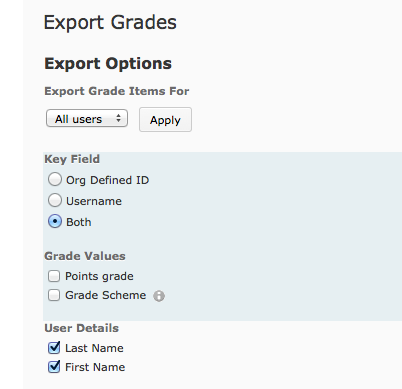Click the Apply button

(x=165, y=120)
